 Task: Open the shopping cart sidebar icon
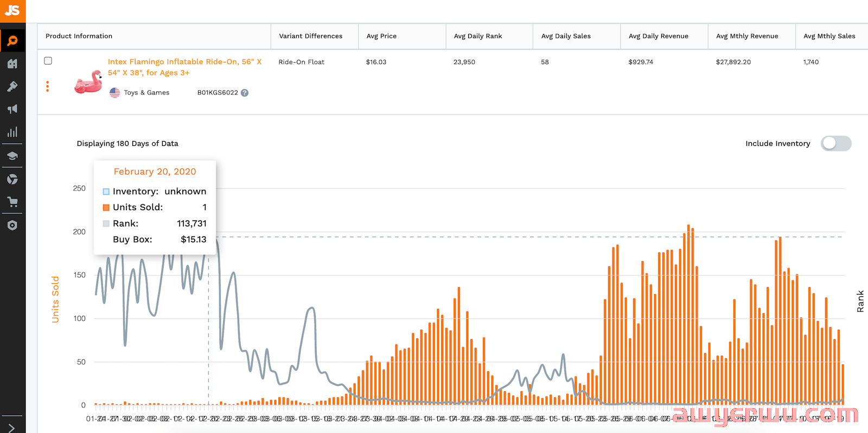click(12, 202)
